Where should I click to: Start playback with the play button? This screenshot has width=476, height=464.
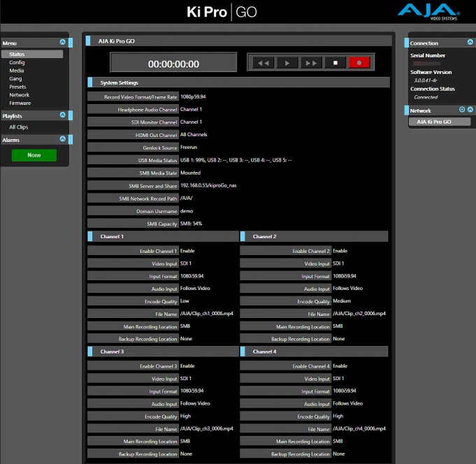pos(287,63)
